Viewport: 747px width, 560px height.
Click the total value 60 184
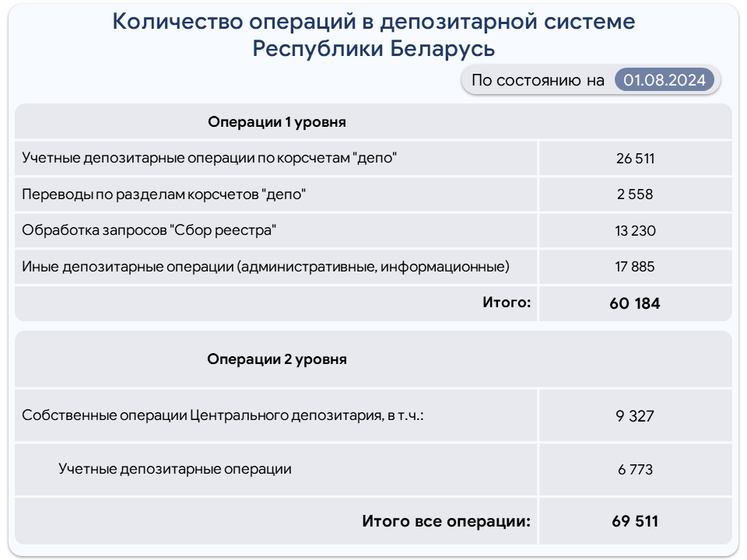[635, 303]
